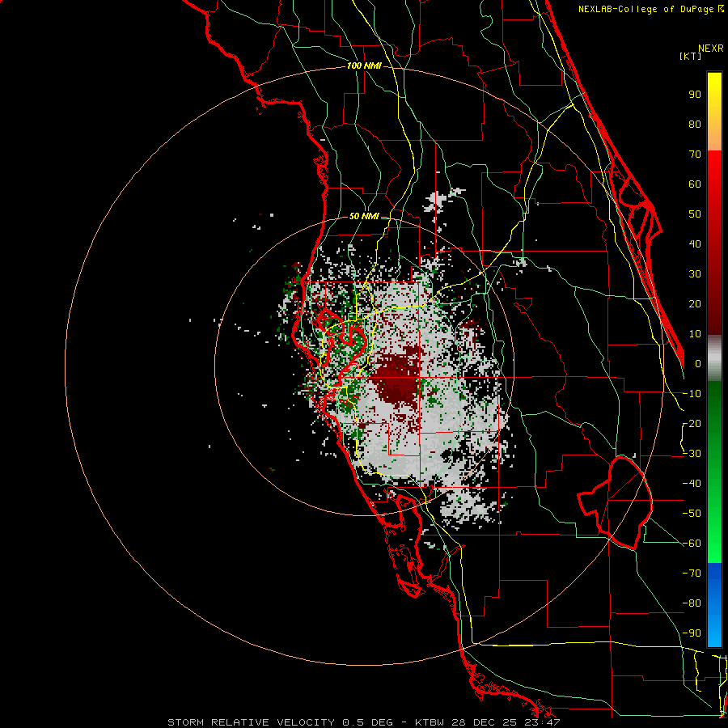Viewport: 728px width, 728px height.
Task: Click the -20 scale label
Action: pos(692,424)
